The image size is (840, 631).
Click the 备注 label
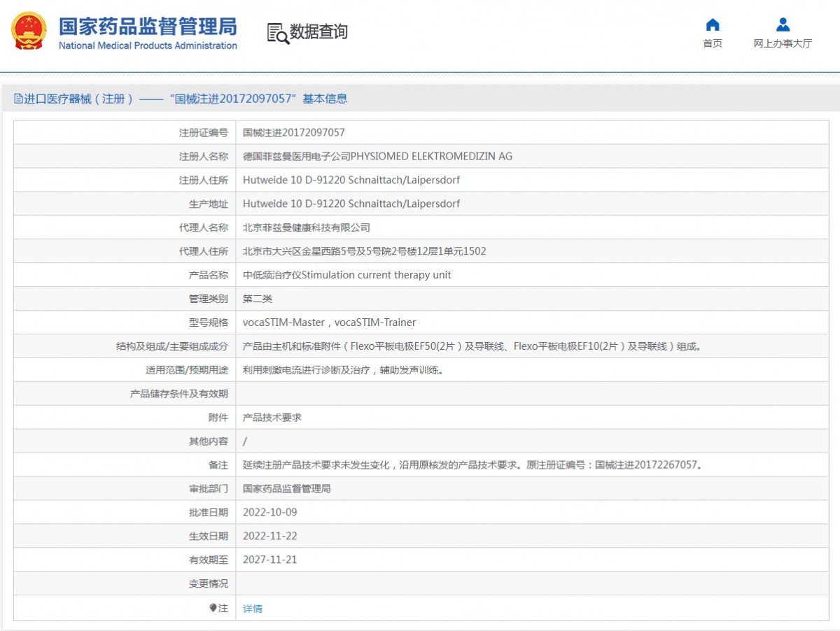click(x=218, y=465)
